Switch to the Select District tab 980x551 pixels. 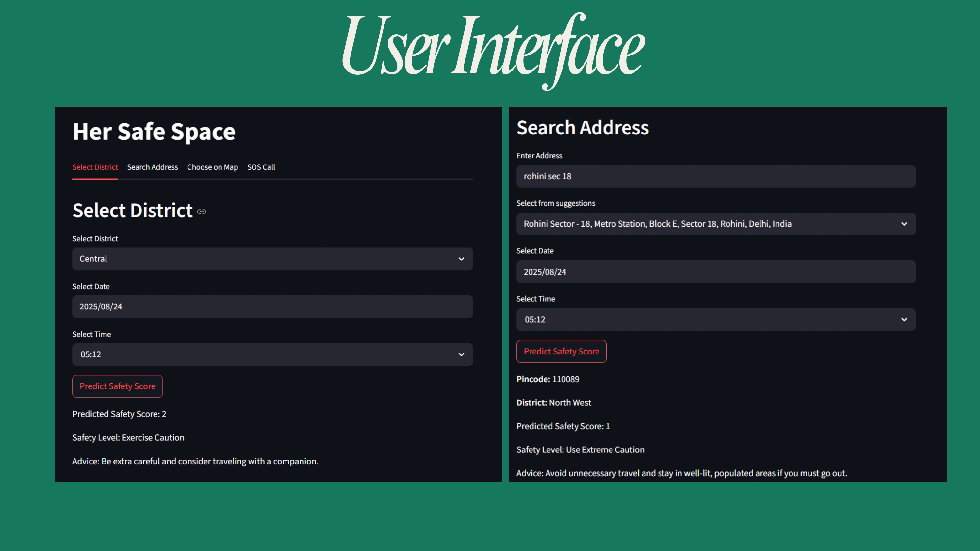(95, 167)
